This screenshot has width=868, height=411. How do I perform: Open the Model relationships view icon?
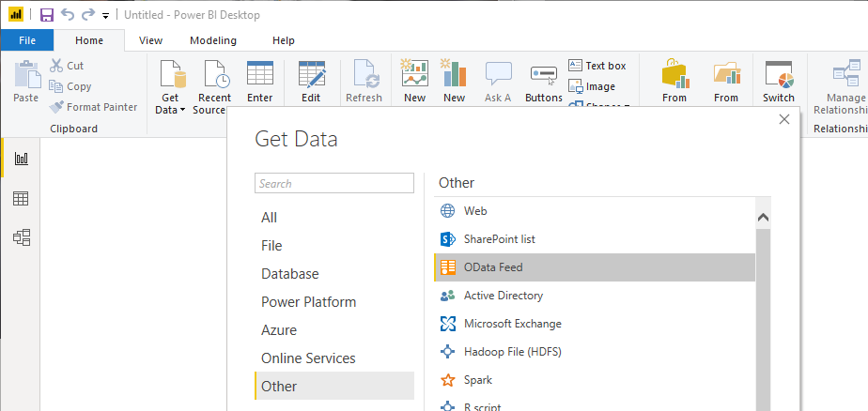pos(21,237)
